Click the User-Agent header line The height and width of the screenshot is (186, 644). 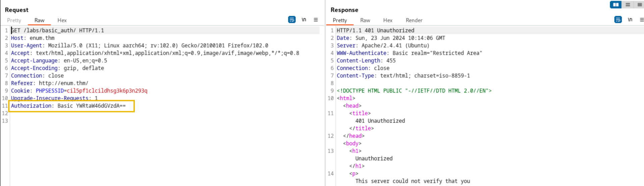[140, 46]
